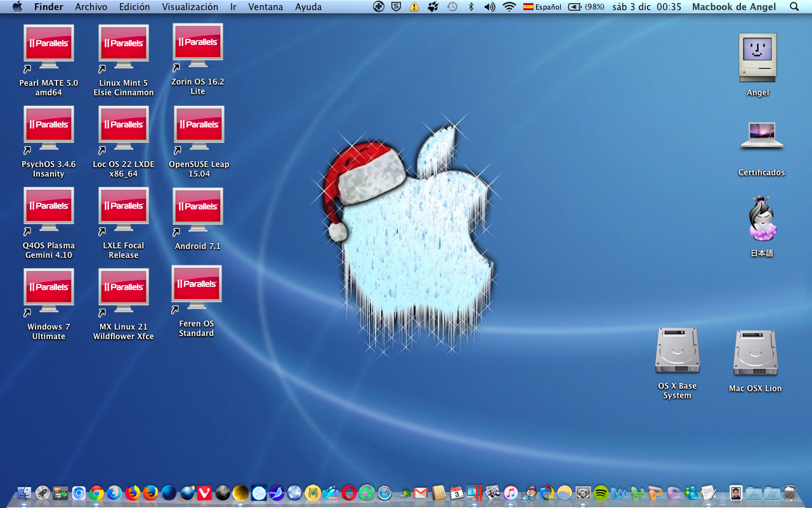Open the Visualización menu
Viewport: 812px width, 508px height.
point(190,7)
